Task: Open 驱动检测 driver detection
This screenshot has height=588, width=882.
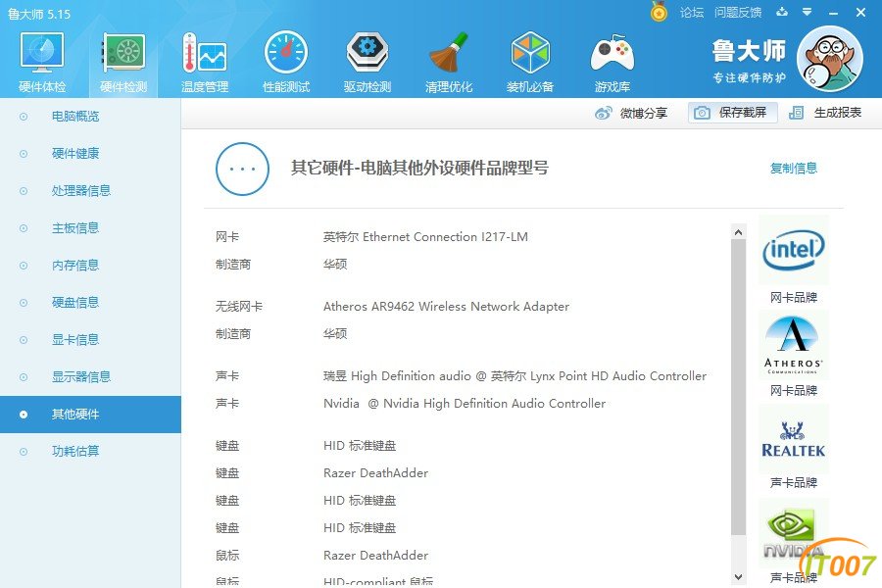Action: pyautogui.click(x=367, y=62)
